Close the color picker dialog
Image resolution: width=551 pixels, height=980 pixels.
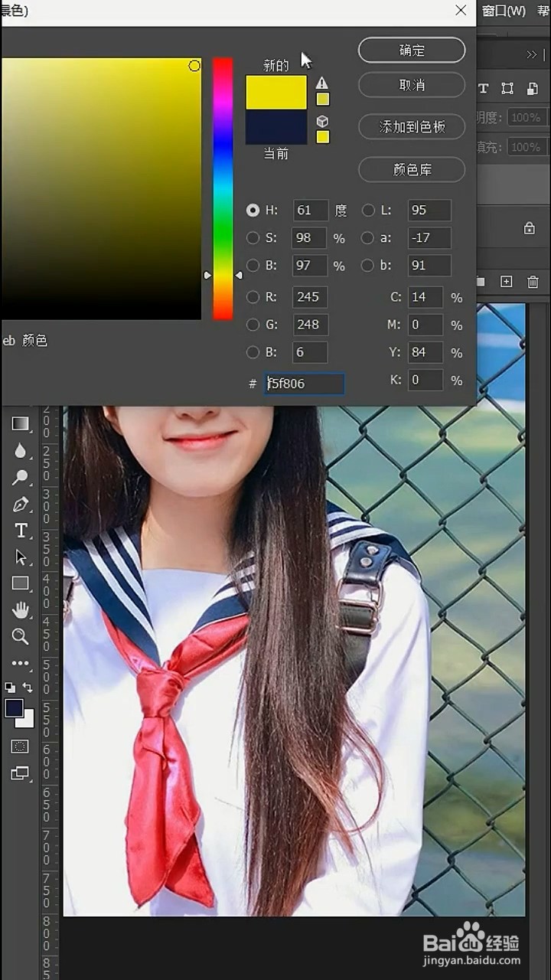coord(461,10)
